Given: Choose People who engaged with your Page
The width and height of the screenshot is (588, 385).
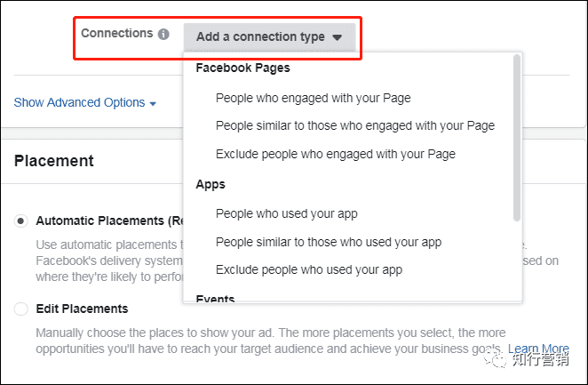Looking at the screenshot, I should click(313, 98).
